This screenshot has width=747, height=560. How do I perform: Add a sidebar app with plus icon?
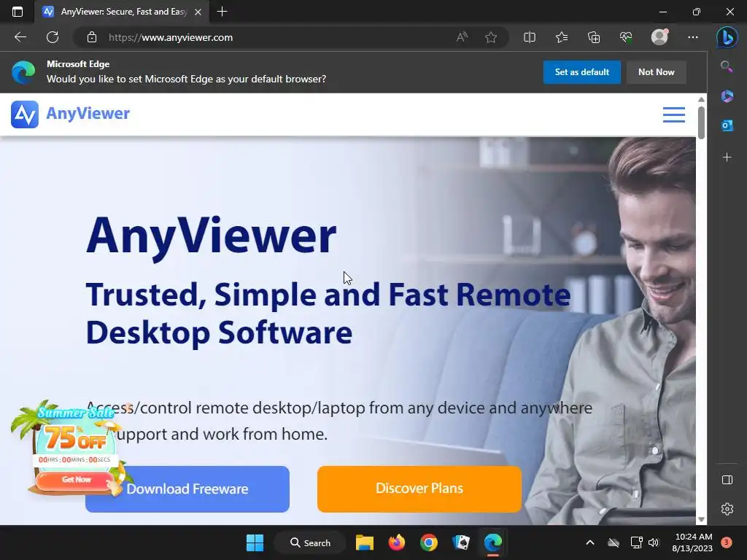(727, 157)
